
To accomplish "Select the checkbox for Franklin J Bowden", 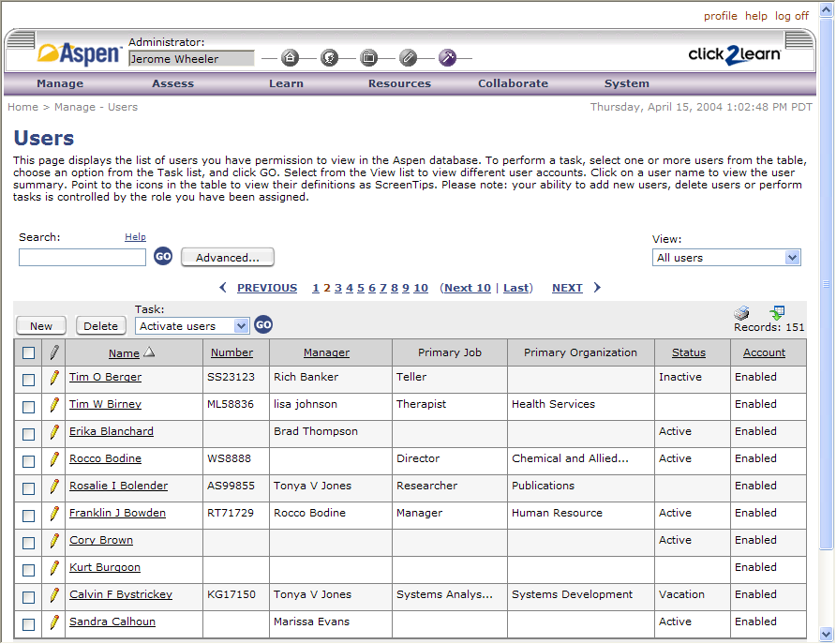I will [x=28, y=516].
